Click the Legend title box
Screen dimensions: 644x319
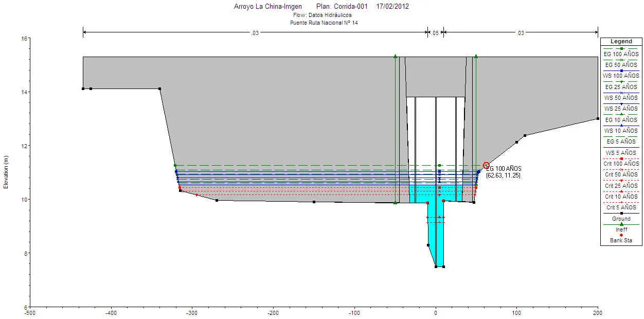621,41
